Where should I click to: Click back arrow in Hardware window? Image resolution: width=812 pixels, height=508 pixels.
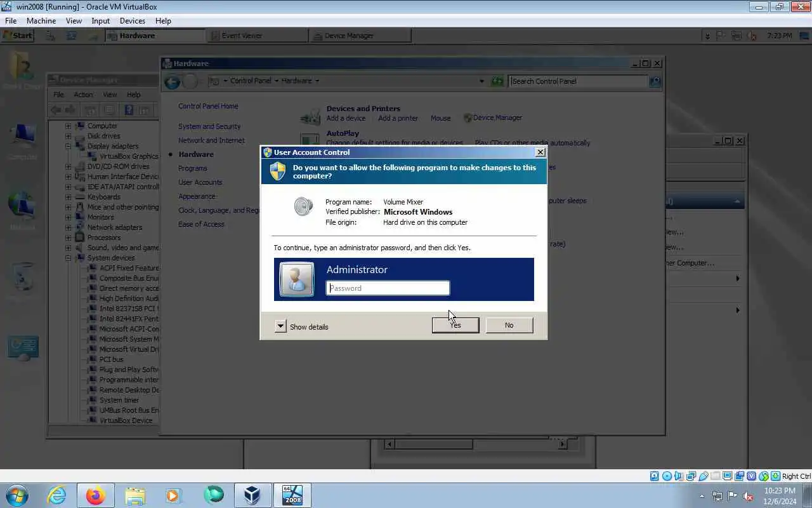click(172, 81)
